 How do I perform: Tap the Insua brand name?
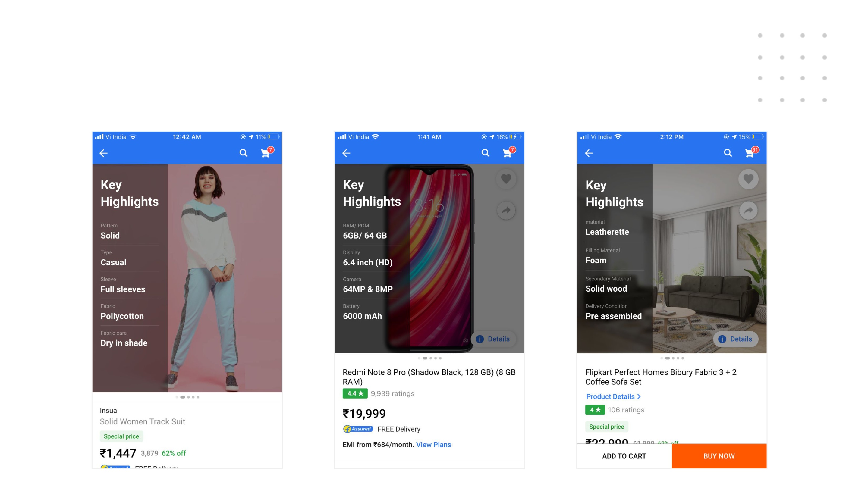click(x=108, y=411)
